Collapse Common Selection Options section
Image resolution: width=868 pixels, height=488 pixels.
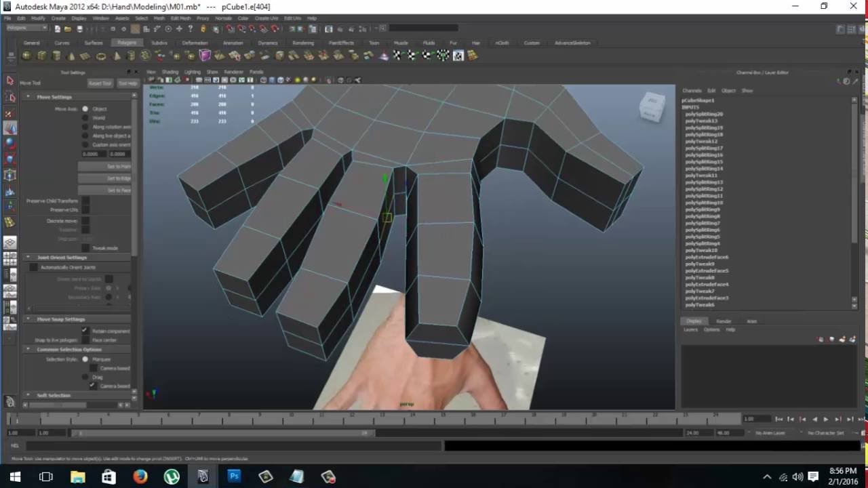coord(28,350)
